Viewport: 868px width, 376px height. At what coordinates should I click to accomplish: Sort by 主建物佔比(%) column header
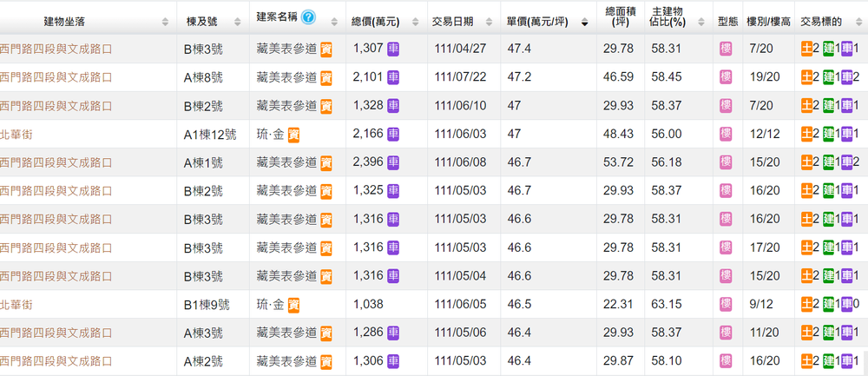coord(674,21)
